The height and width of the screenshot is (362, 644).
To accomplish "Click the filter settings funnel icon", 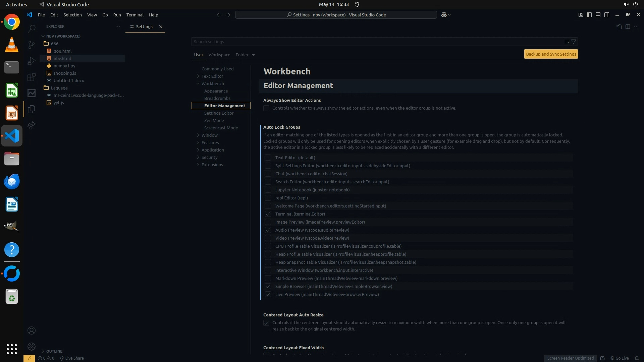I will [574, 42].
